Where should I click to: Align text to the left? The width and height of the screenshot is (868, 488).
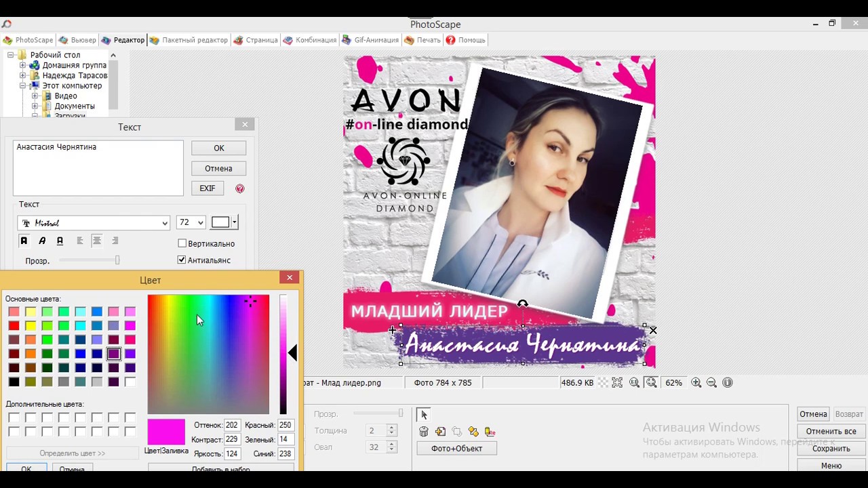pos(80,241)
